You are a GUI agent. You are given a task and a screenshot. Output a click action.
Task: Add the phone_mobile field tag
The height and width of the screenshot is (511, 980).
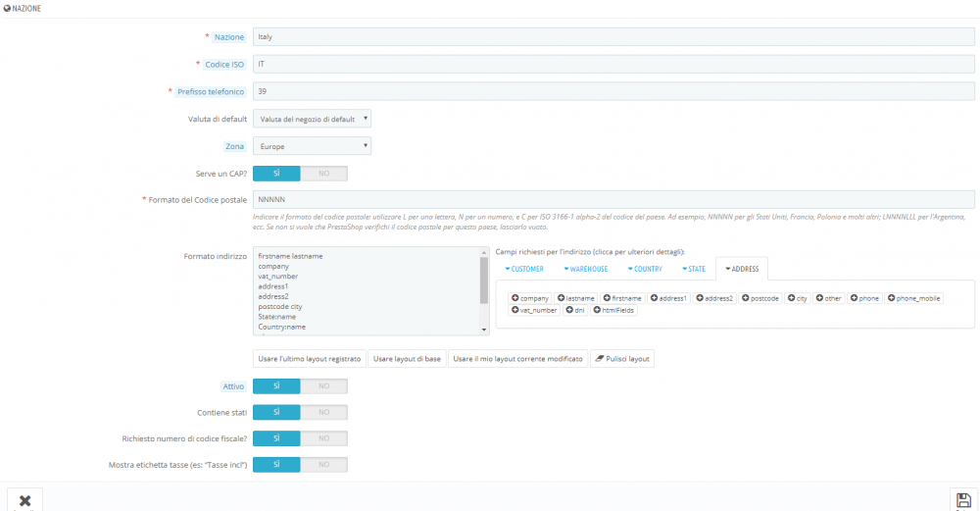click(913, 298)
